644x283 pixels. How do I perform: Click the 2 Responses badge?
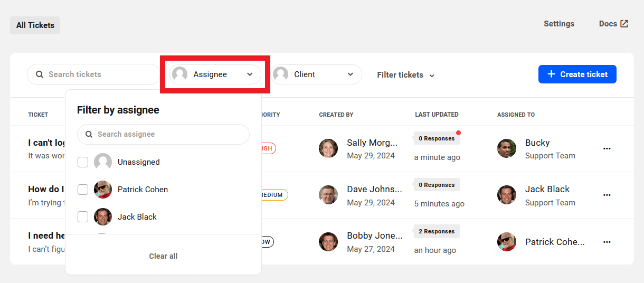click(437, 231)
